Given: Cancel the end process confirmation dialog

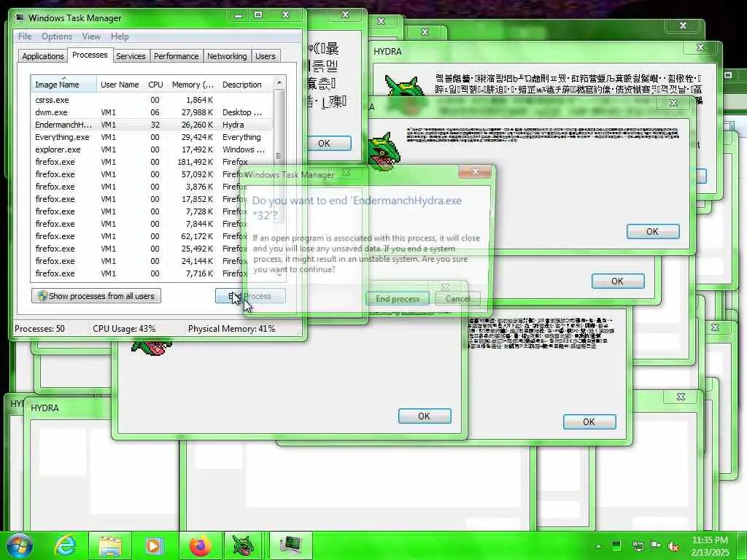Looking at the screenshot, I should 458,298.
